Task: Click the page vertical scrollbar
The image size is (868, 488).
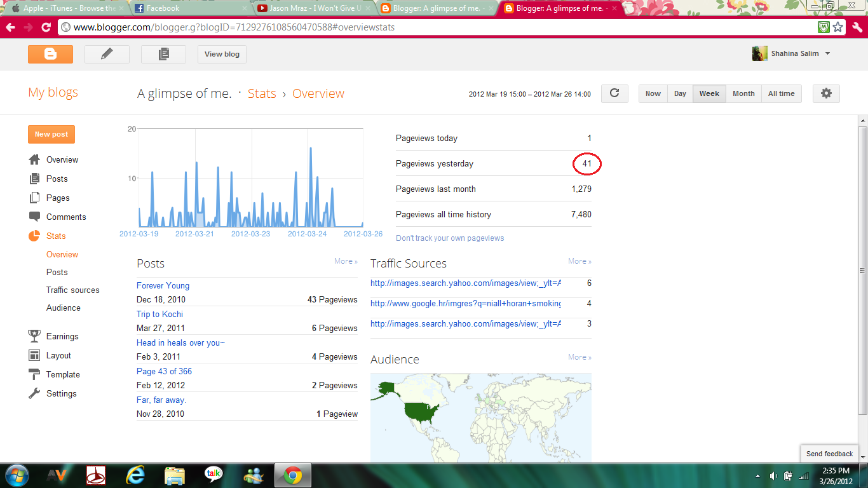Action: (x=862, y=270)
